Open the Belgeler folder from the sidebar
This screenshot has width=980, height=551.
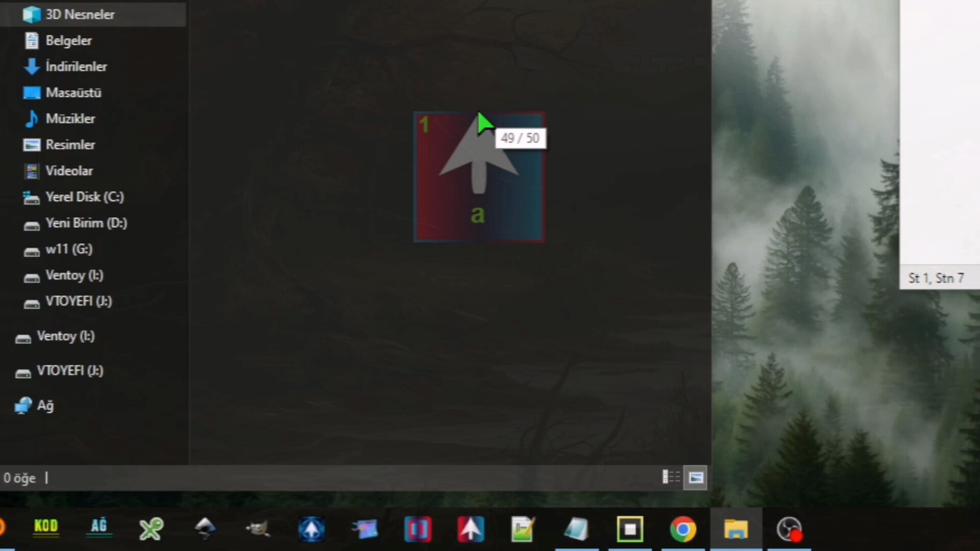coord(68,40)
